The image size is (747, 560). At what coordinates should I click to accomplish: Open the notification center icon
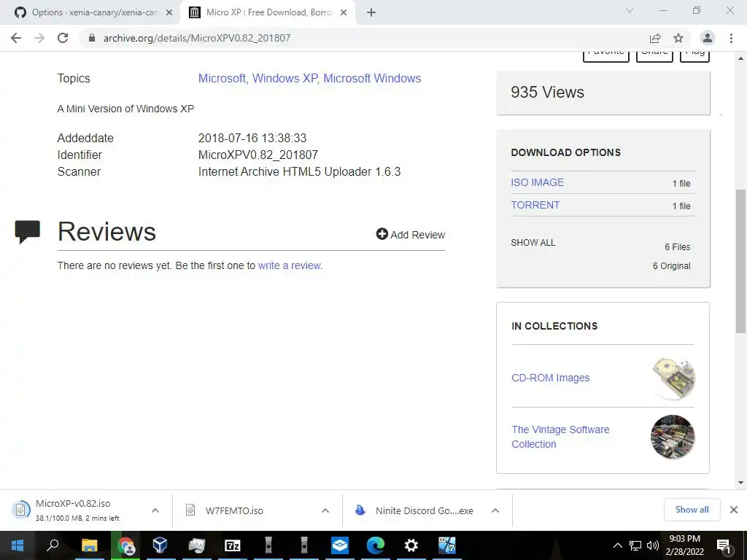click(x=724, y=546)
